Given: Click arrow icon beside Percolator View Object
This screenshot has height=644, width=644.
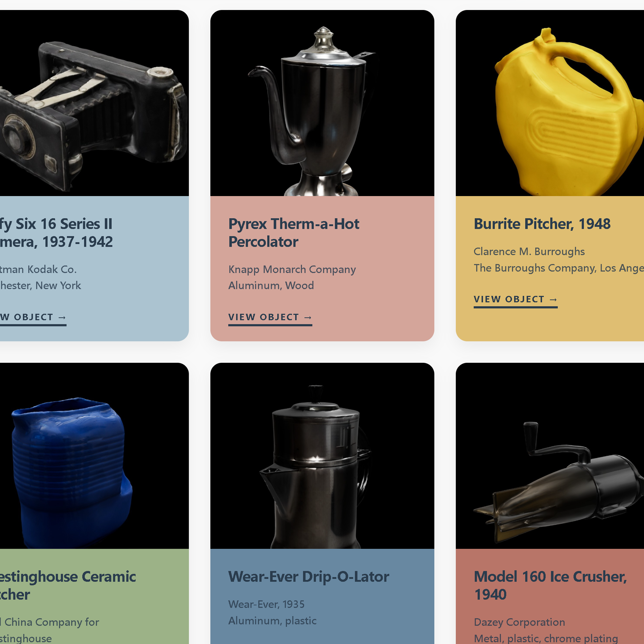Looking at the screenshot, I should point(308,317).
